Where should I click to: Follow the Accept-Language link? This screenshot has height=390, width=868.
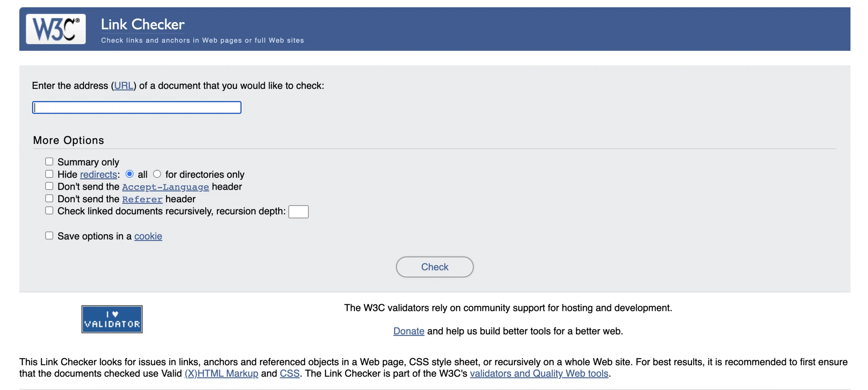click(x=165, y=187)
